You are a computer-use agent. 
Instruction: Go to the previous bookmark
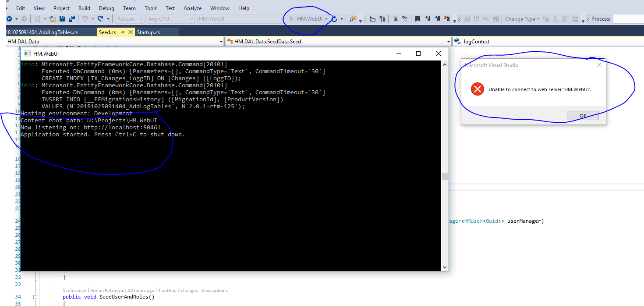coord(428,19)
